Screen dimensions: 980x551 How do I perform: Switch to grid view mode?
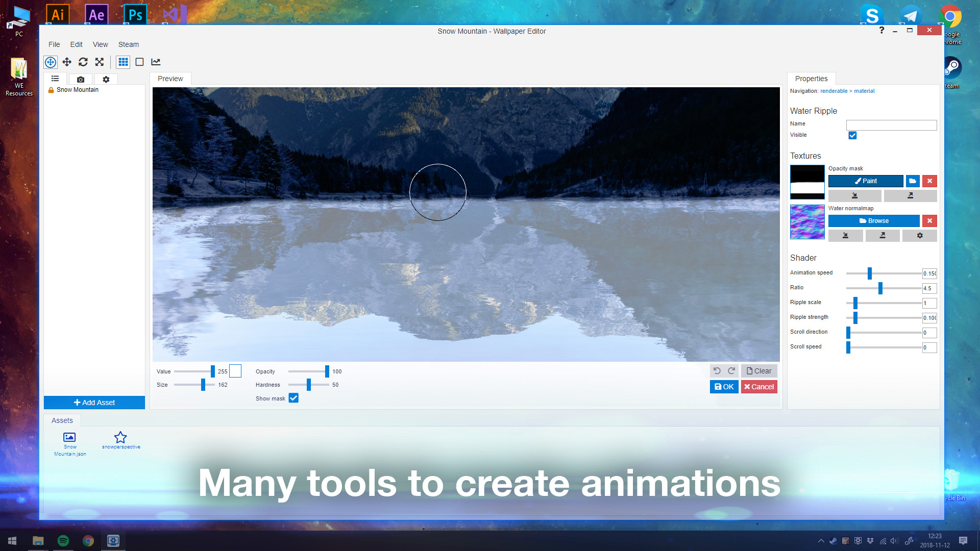click(x=122, y=61)
